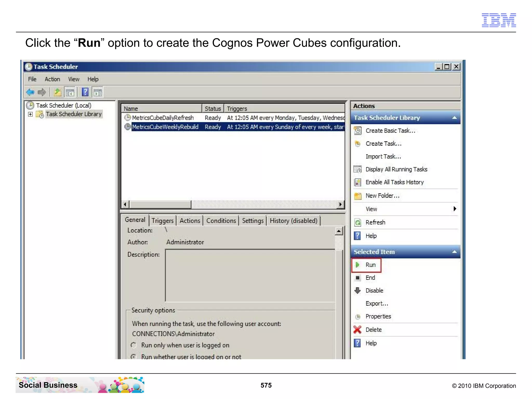Click the Task Scheduler (Local) clock icon
The image size is (532, 399).
(x=30, y=105)
